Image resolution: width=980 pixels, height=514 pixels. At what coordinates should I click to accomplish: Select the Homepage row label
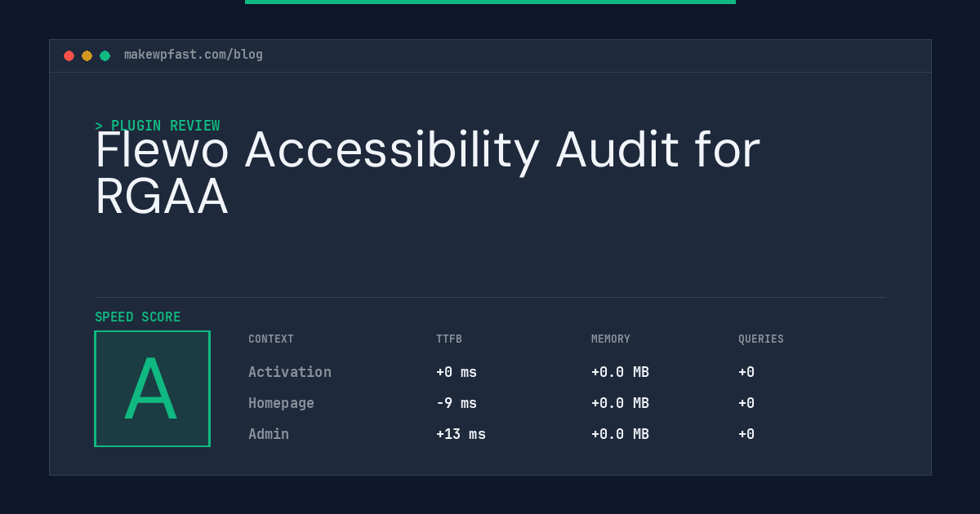(x=281, y=403)
